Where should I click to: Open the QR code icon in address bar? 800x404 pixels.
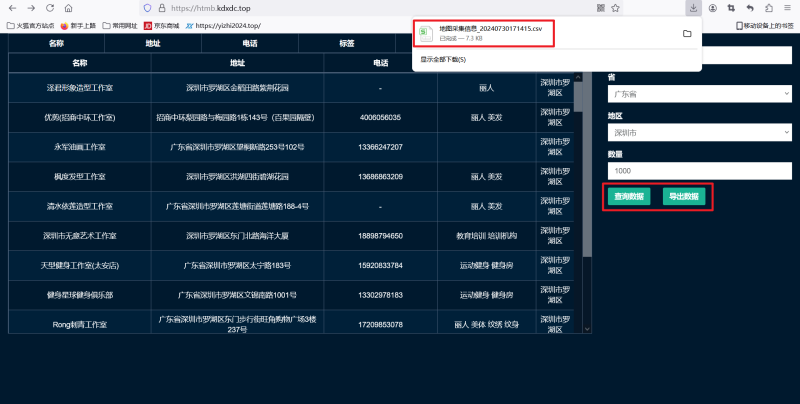[x=599, y=8]
